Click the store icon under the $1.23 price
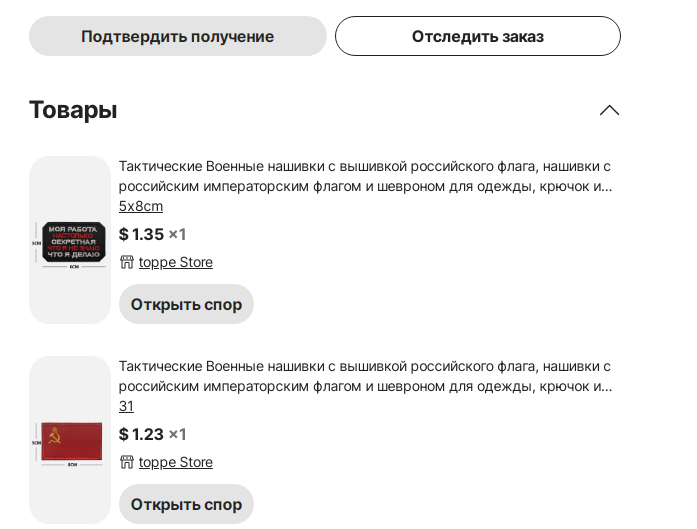 point(126,462)
